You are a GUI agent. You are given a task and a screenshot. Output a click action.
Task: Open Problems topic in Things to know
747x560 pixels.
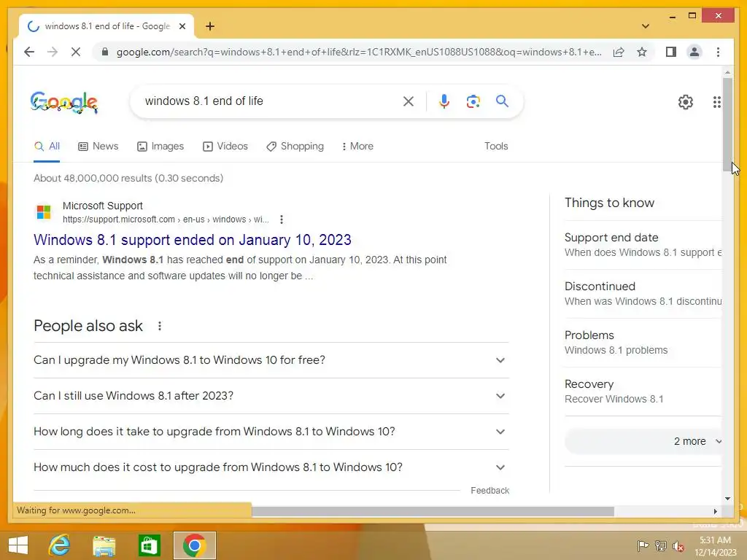pos(643,343)
